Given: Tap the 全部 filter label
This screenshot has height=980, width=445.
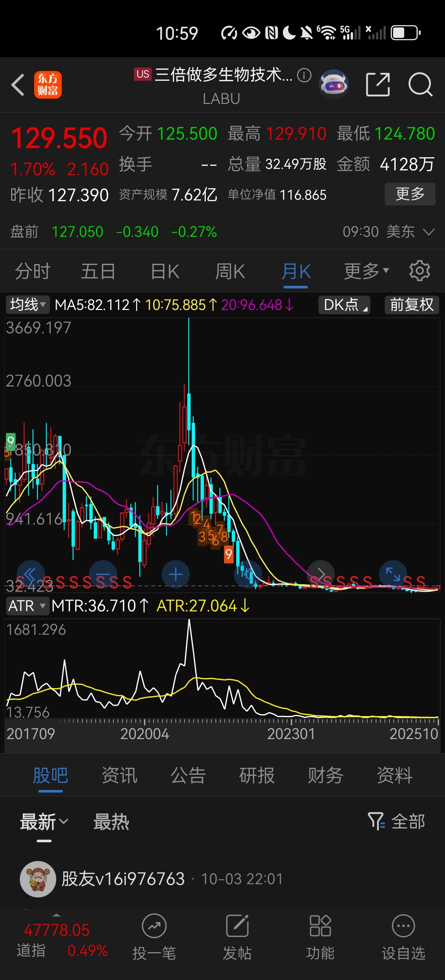Looking at the screenshot, I should tap(408, 821).
